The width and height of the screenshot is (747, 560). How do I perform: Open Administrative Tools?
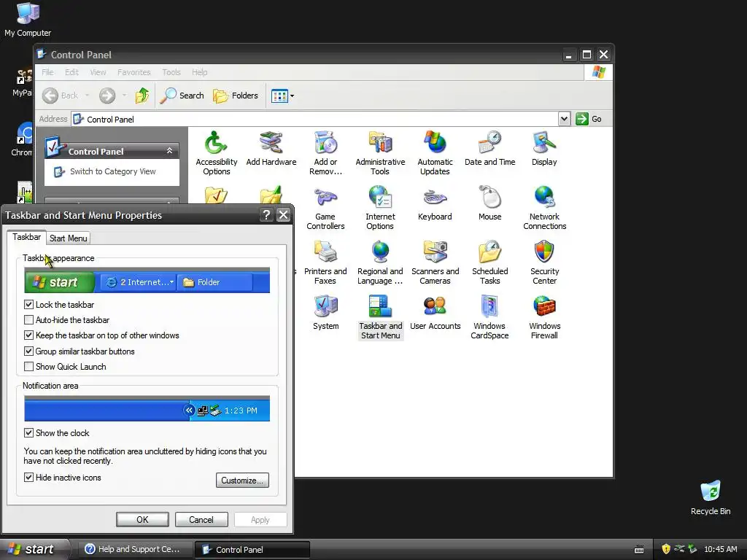380,153
